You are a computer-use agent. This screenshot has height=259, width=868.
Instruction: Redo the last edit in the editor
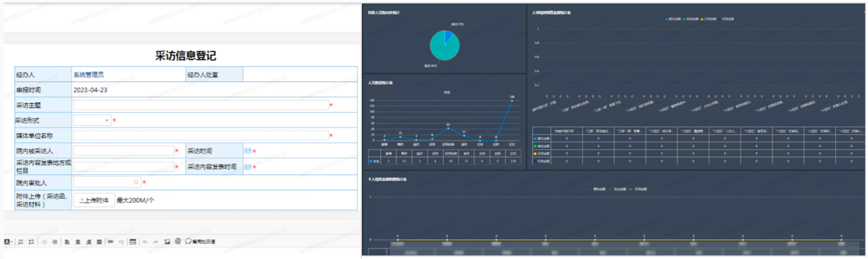point(156,242)
